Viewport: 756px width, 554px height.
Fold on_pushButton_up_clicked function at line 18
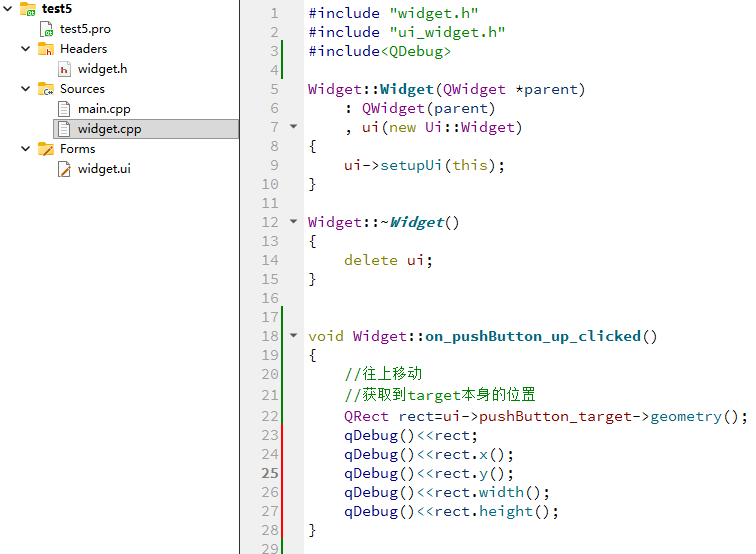click(x=293, y=336)
